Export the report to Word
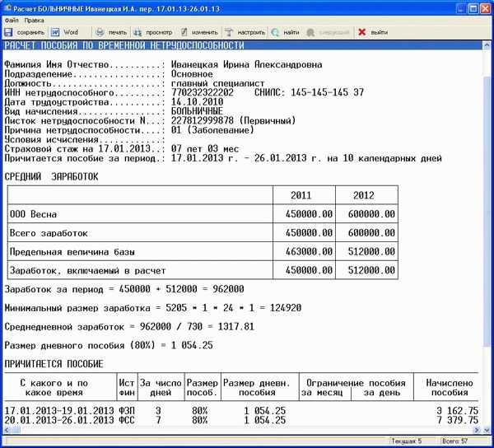Image resolution: width=494 pixels, height=448 pixels. 64,32
